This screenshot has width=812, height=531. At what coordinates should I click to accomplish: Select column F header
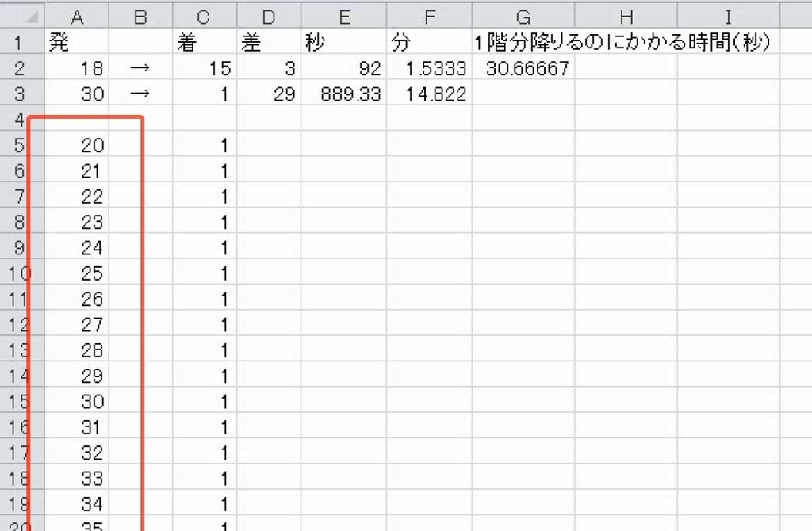point(429,17)
